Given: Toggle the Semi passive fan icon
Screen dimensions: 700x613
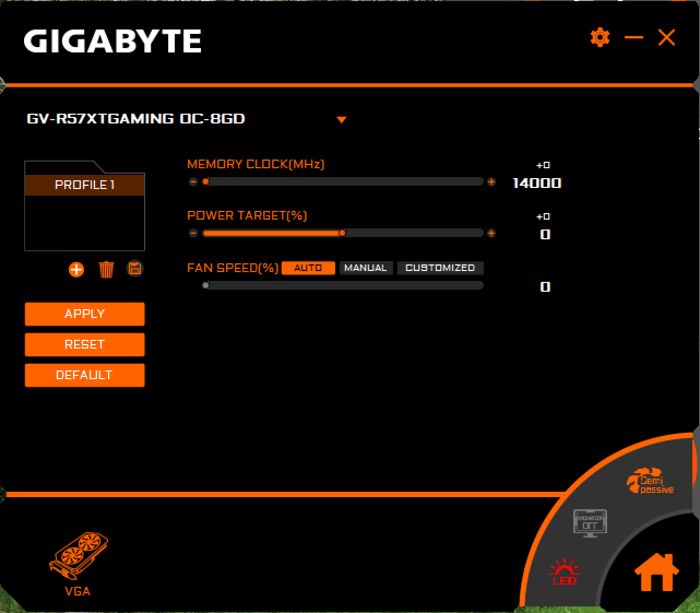Looking at the screenshot, I should point(650,481).
